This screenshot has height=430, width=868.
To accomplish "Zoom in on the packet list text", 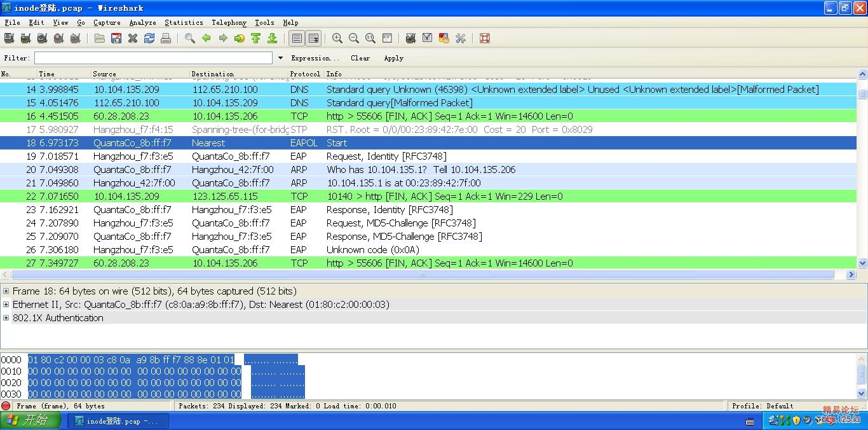I will [337, 38].
